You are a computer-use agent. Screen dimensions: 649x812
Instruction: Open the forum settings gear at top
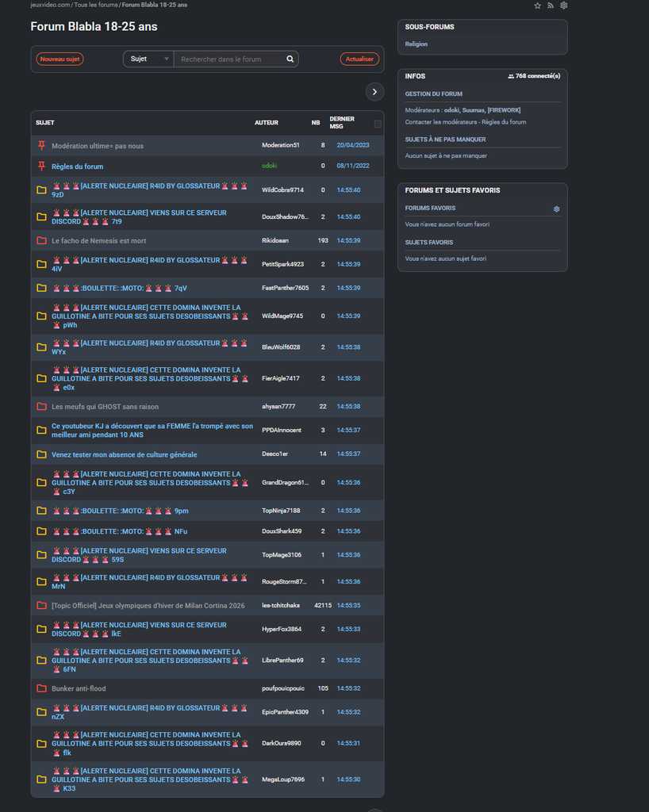click(563, 6)
